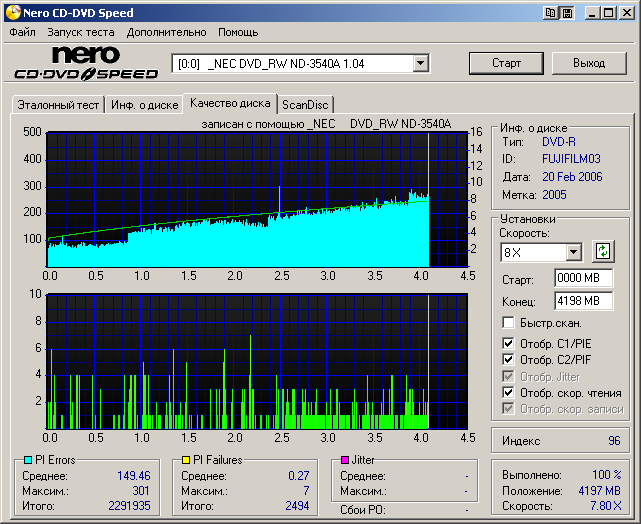Expand the 8X speed dropdown
The height and width of the screenshot is (524, 641).
point(573,252)
